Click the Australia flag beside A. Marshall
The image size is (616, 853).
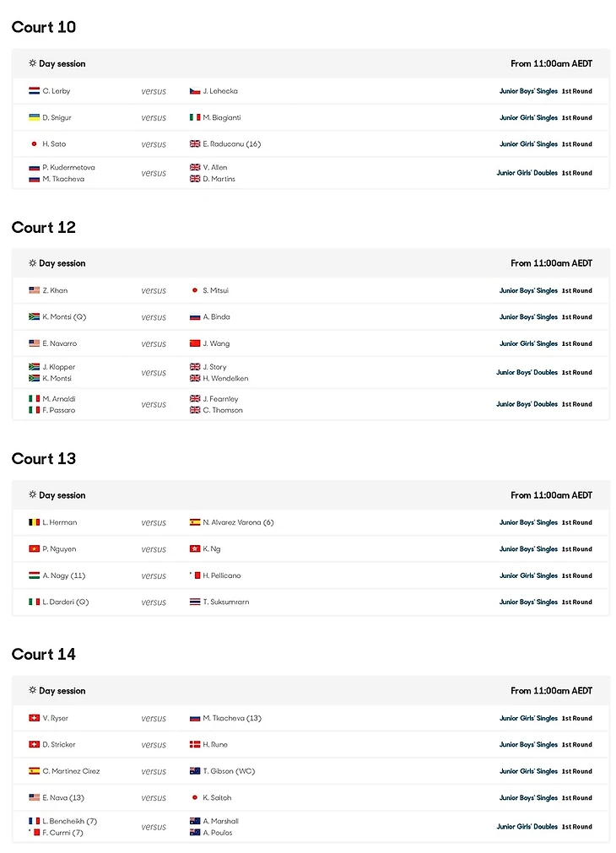(195, 821)
